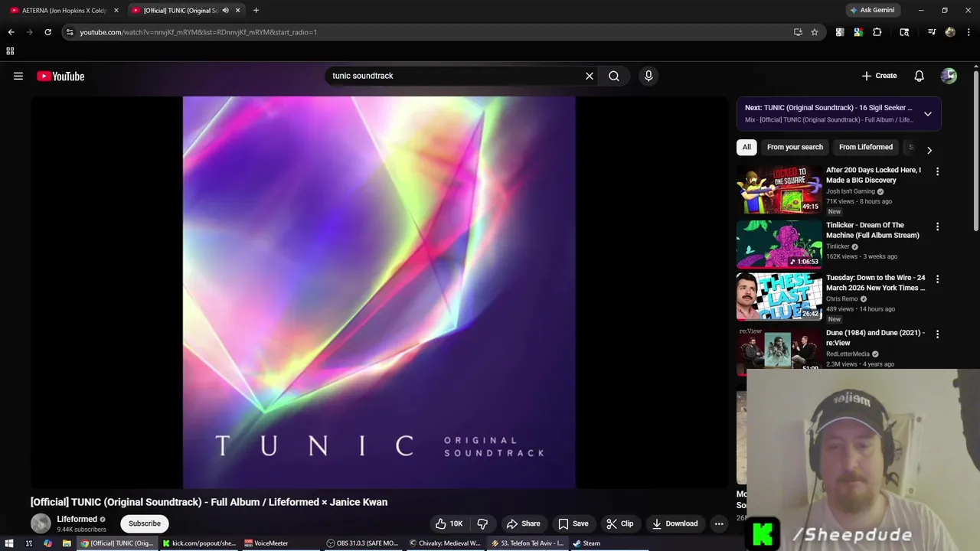Reload the page
The height and width of the screenshot is (551, 980).
click(47, 32)
